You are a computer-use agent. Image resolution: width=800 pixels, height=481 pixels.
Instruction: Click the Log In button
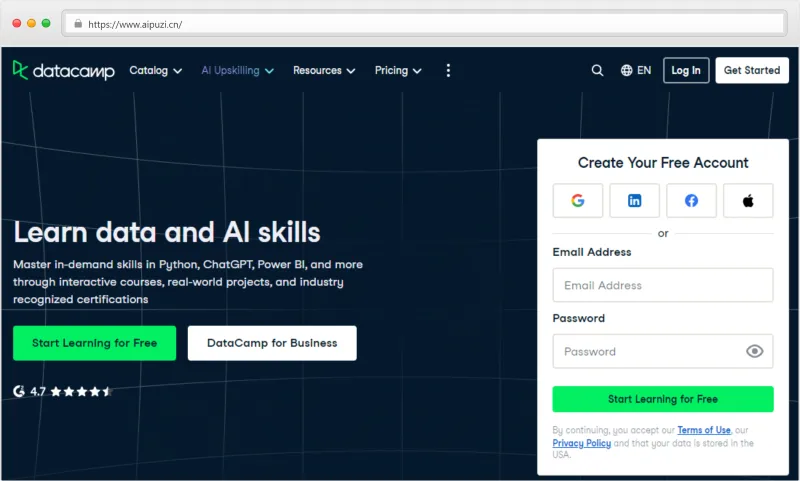click(686, 70)
